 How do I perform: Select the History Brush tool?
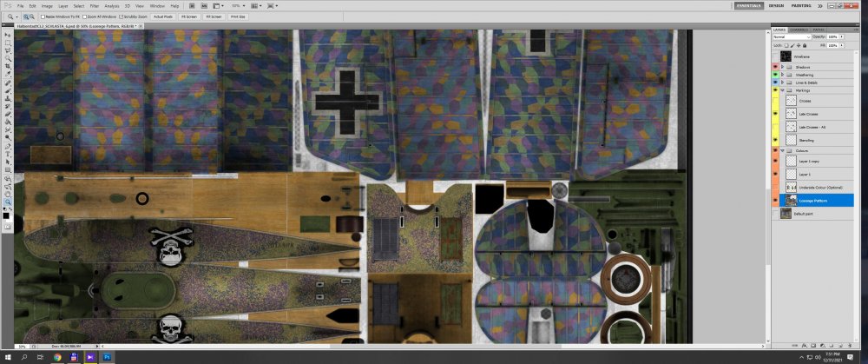(x=8, y=106)
